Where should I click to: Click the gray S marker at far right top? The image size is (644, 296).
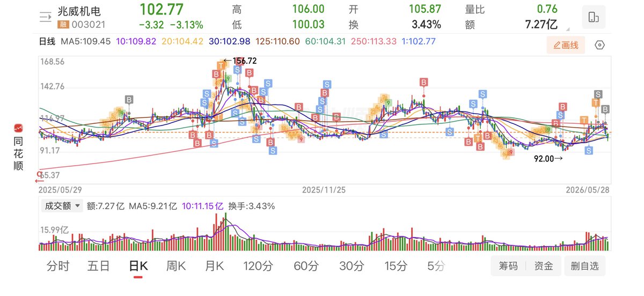[x=598, y=94]
